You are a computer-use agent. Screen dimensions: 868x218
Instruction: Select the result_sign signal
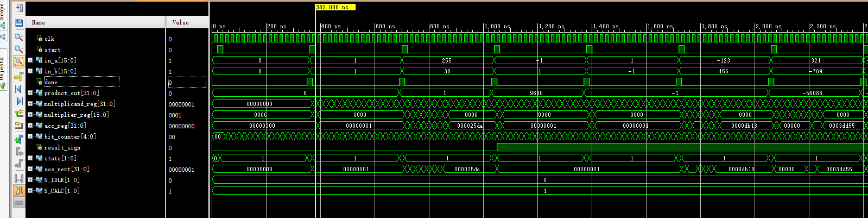pyautogui.click(x=62, y=147)
